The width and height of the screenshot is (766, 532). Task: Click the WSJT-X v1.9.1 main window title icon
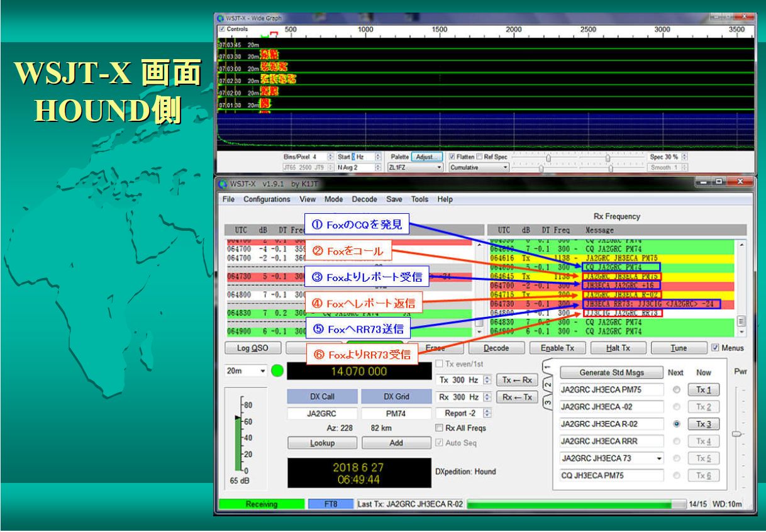[x=223, y=184]
